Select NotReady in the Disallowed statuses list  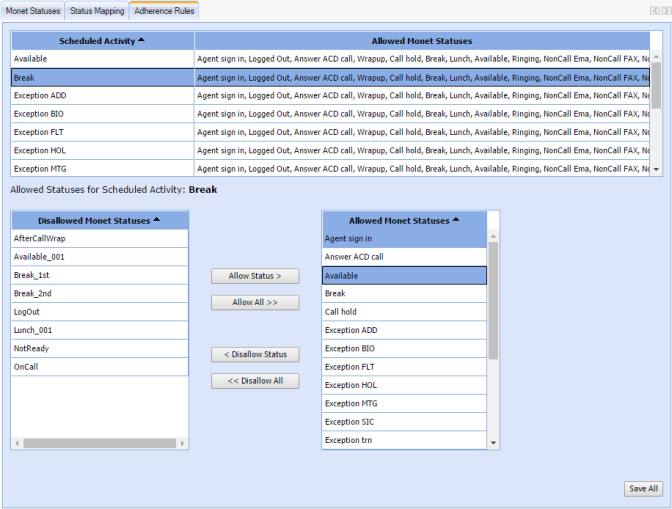click(x=99, y=348)
